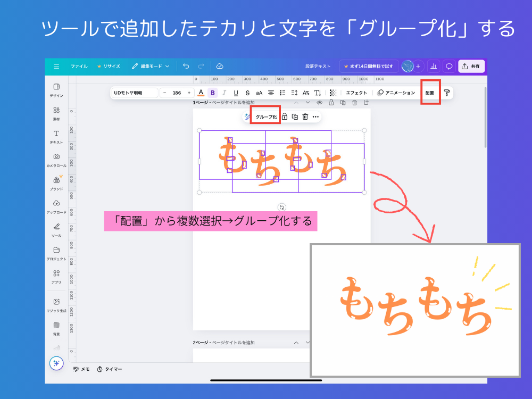
Task: Click the Undo arrow in the top bar
Action: [x=185, y=66]
